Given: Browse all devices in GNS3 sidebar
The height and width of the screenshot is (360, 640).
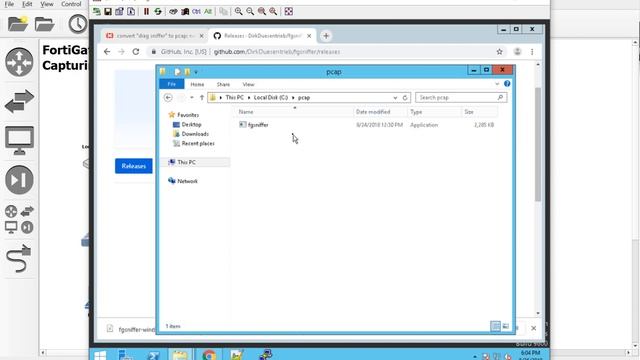Looking at the screenshot, I should [x=19, y=219].
